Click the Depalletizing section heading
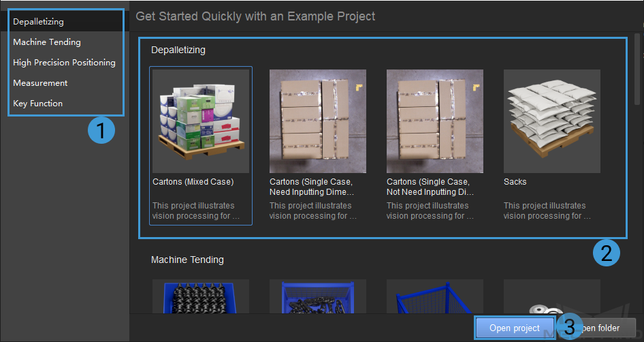 click(x=178, y=50)
